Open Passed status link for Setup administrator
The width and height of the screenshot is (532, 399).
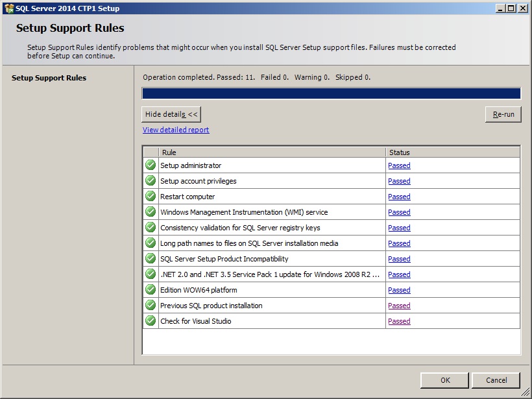399,165
